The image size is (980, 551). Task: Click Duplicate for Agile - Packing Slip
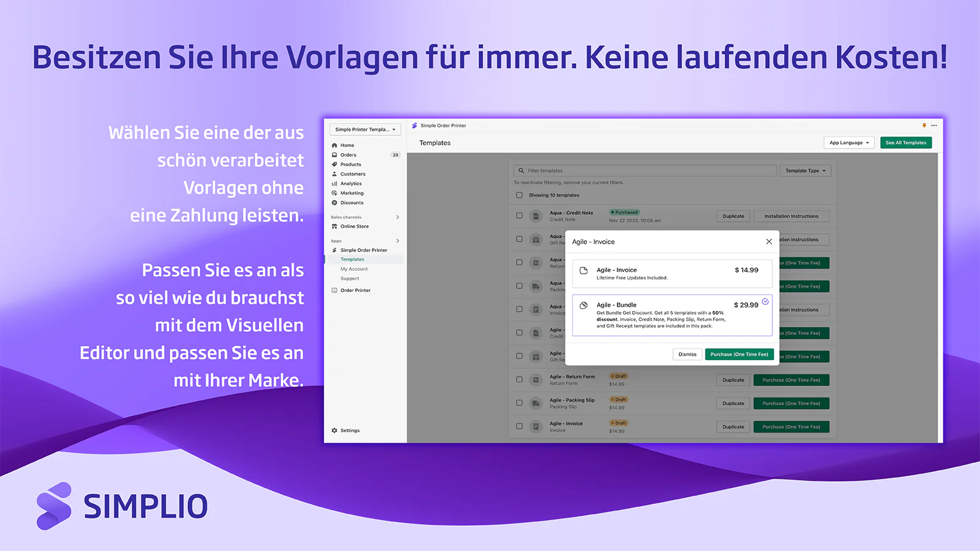tap(733, 403)
